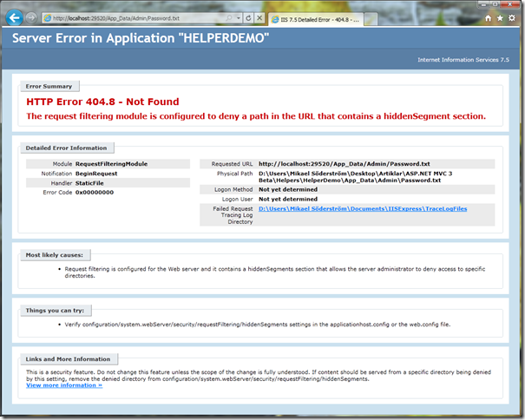Stop loading with the X icon
525x420 pixels.
[x=259, y=18]
